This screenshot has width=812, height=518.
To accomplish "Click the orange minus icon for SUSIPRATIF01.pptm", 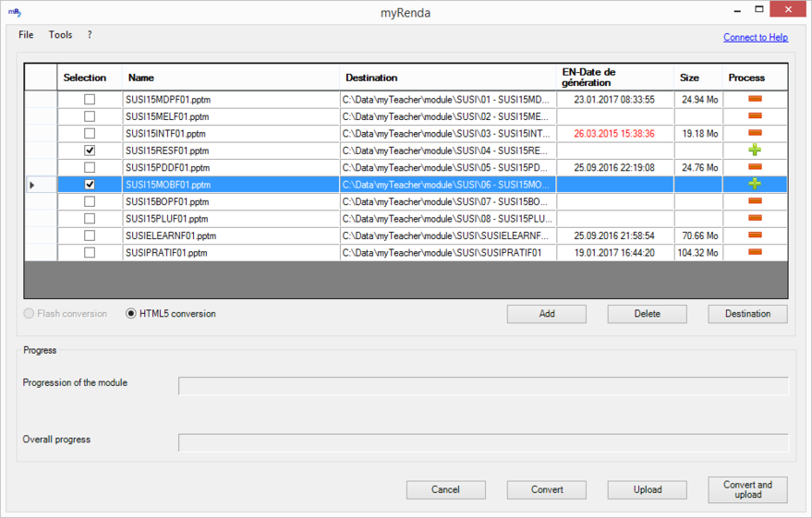I will click(754, 252).
